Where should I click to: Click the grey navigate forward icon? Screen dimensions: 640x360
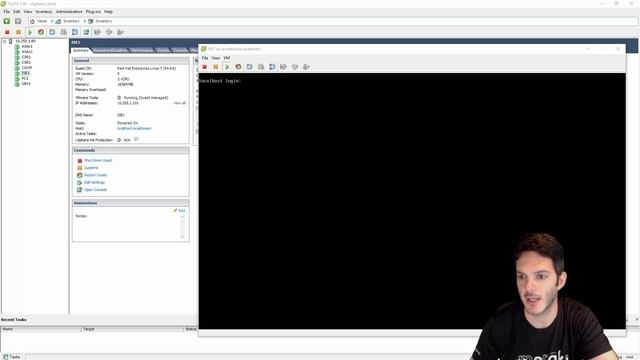pos(18,21)
